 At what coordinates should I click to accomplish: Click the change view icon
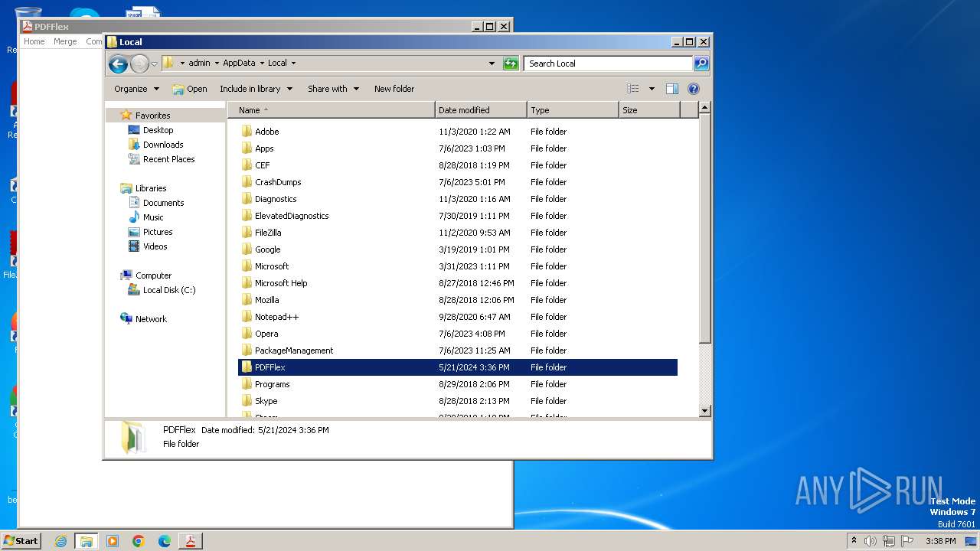click(x=633, y=89)
